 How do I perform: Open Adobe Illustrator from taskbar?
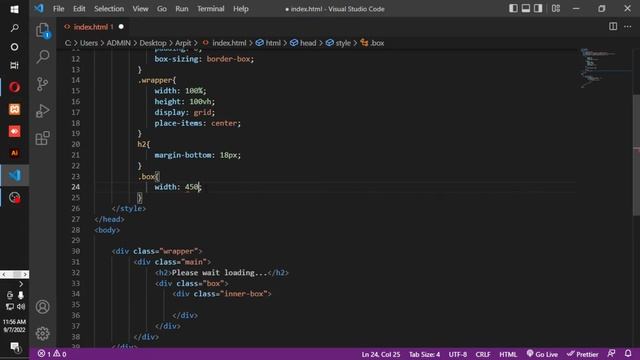click(14, 153)
